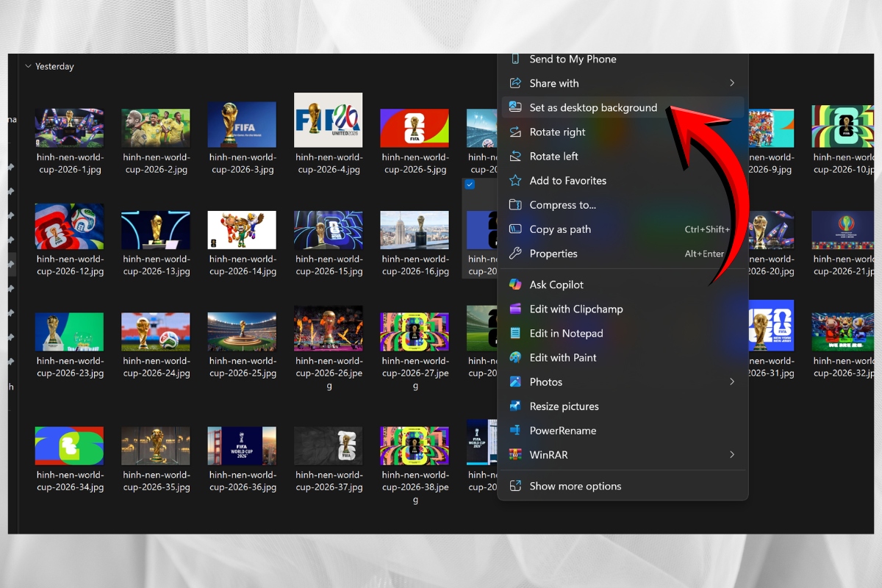Expand the Photos submenu arrow
This screenshot has width=882, height=588.
731,381
